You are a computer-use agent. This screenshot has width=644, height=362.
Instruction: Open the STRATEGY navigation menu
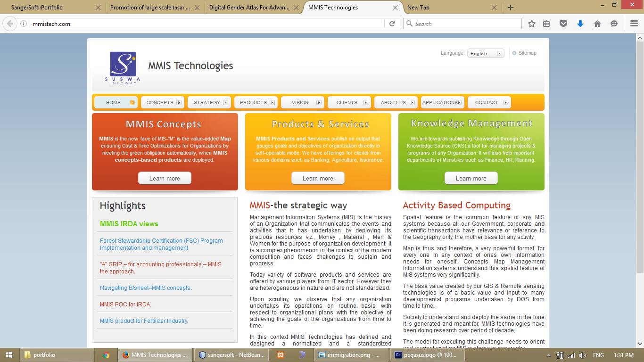pos(210,102)
